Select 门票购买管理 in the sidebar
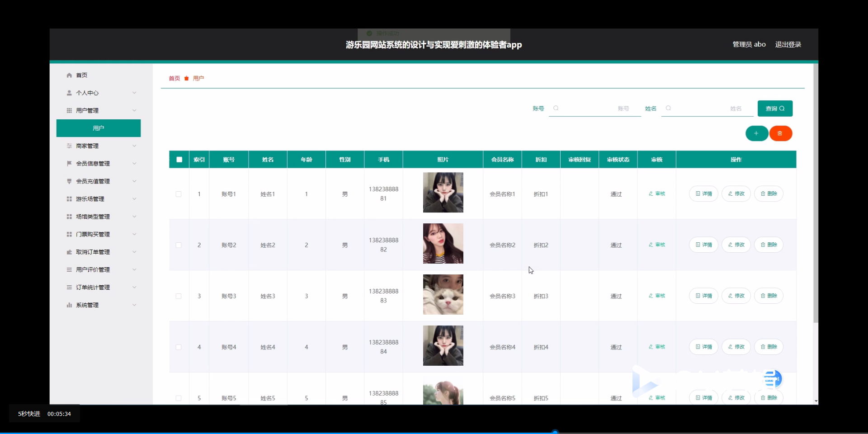This screenshot has width=868, height=434. [x=92, y=234]
